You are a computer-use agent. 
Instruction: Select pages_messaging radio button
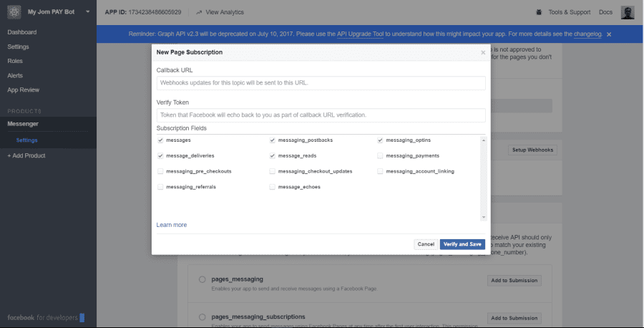[x=202, y=279]
